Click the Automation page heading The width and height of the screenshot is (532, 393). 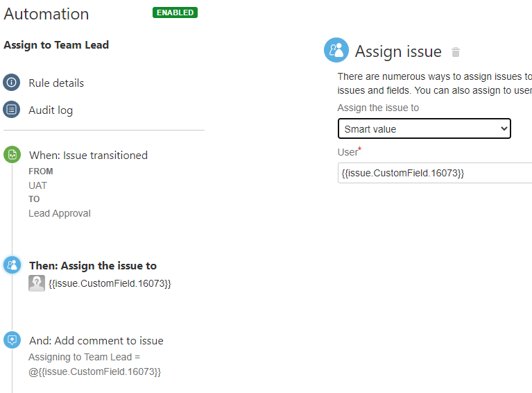click(46, 14)
